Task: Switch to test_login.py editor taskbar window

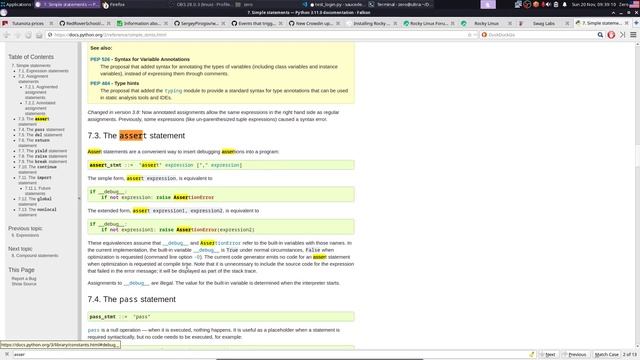Action: click(x=334, y=4)
